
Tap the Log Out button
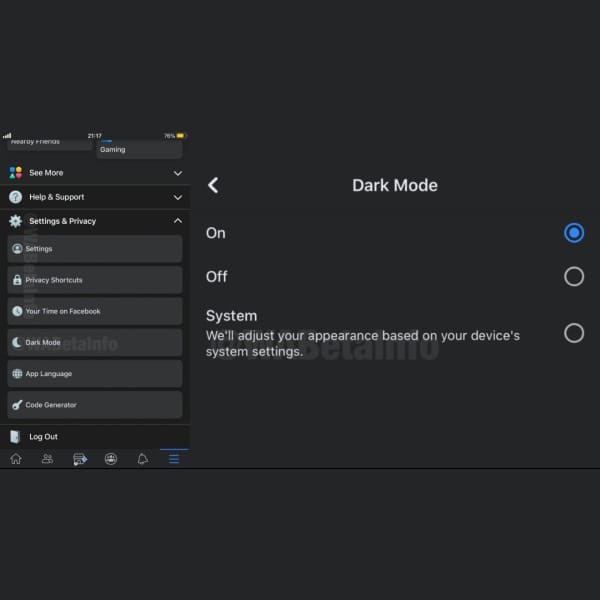point(43,437)
